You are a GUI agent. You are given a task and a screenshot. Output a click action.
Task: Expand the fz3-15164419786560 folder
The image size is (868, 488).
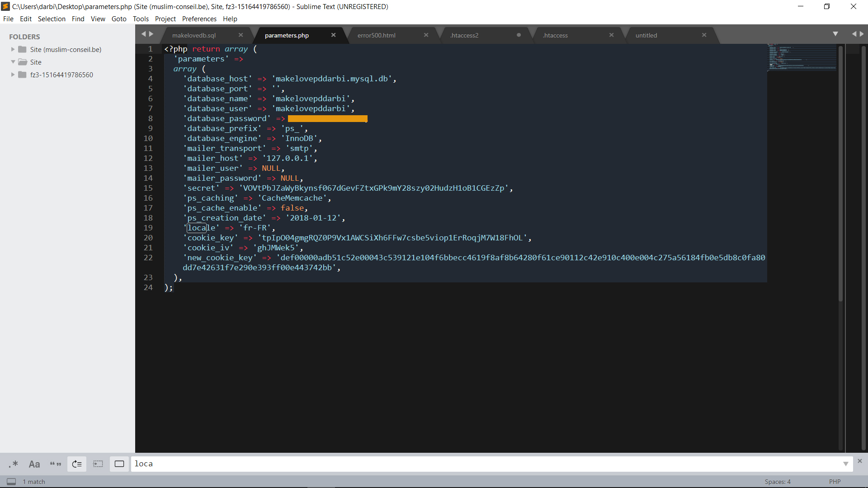tap(13, 75)
